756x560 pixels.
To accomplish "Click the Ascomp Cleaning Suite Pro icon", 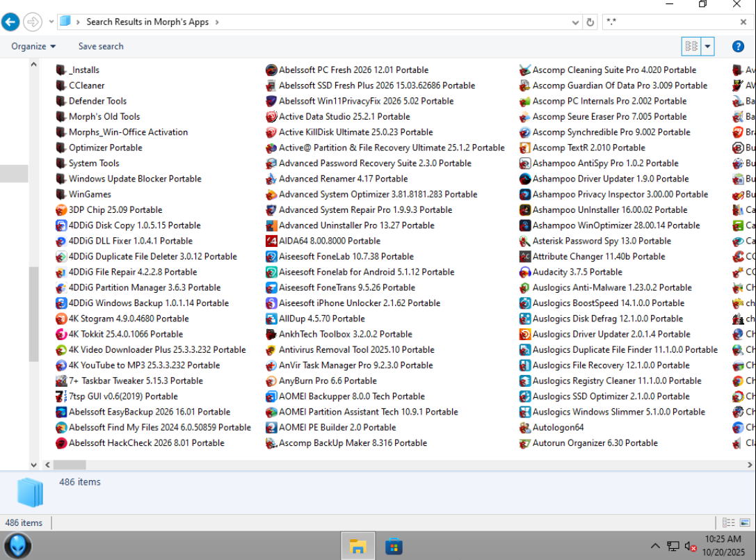I will tap(524, 70).
